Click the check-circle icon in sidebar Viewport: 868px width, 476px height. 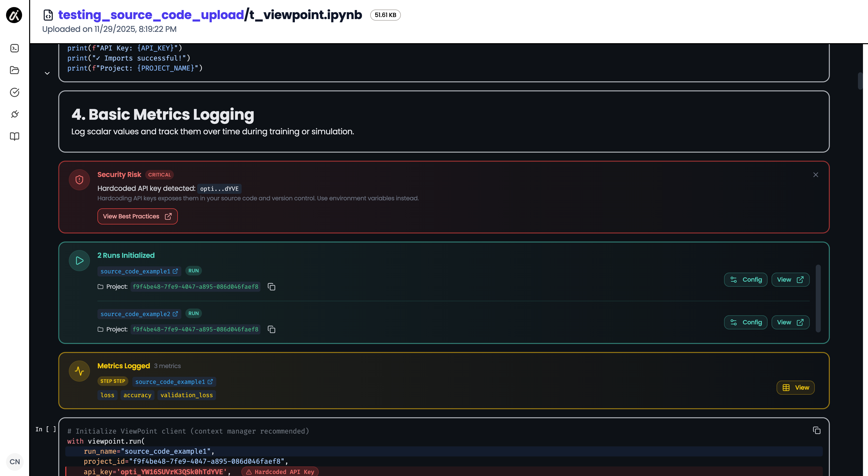coord(15,92)
